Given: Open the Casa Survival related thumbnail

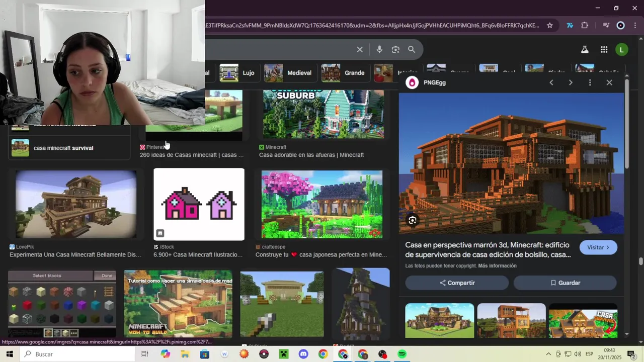Looking at the screenshot, I should [583, 321].
